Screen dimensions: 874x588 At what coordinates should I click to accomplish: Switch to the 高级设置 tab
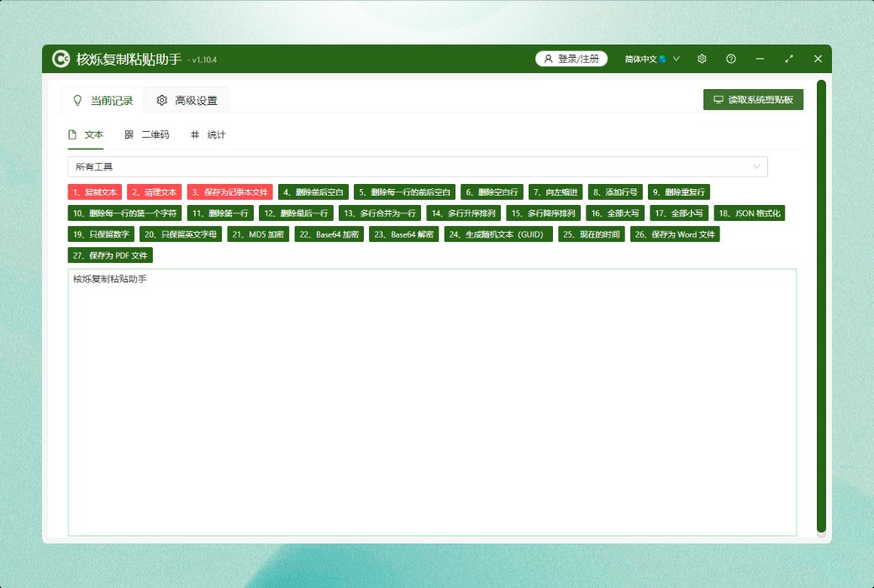pyautogui.click(x=187, y=101)
